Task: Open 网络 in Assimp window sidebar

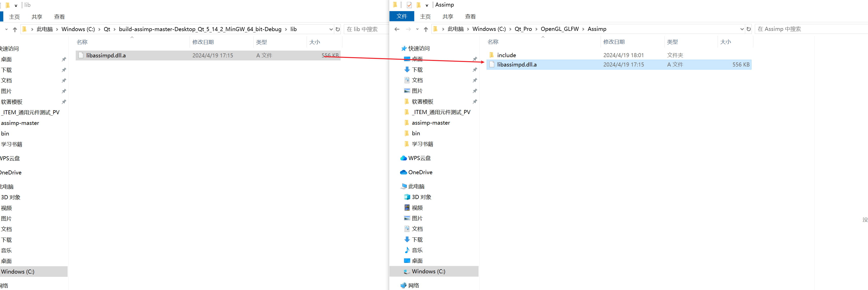Action: [413, 286]
